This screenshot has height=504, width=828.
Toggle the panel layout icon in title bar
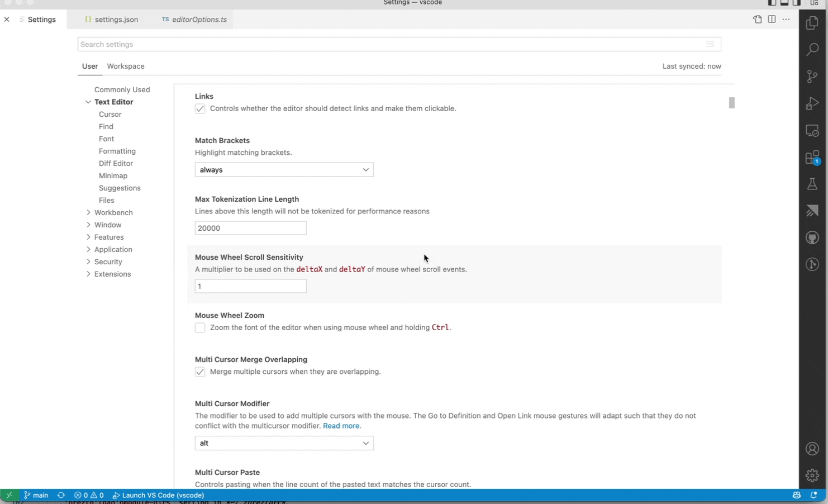[784, 3]
